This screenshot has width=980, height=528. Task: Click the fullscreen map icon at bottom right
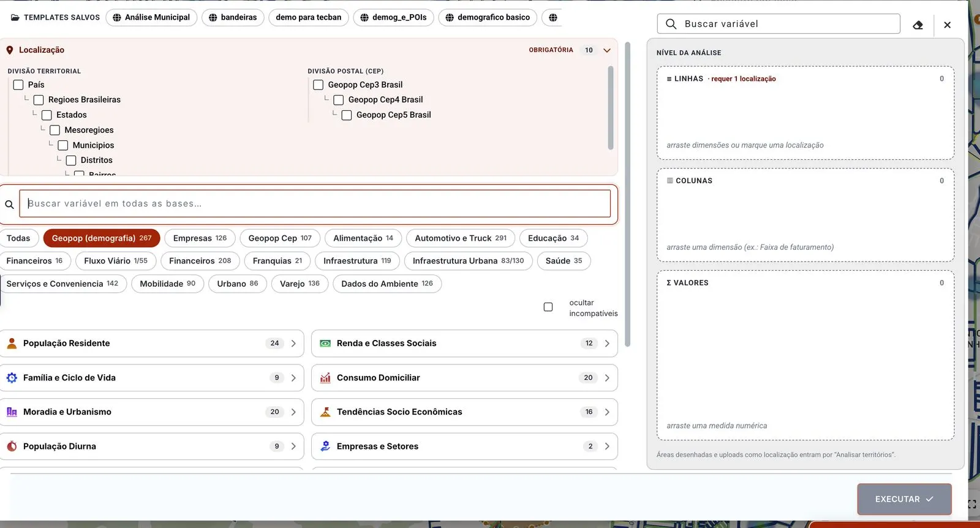click(972, 504)
